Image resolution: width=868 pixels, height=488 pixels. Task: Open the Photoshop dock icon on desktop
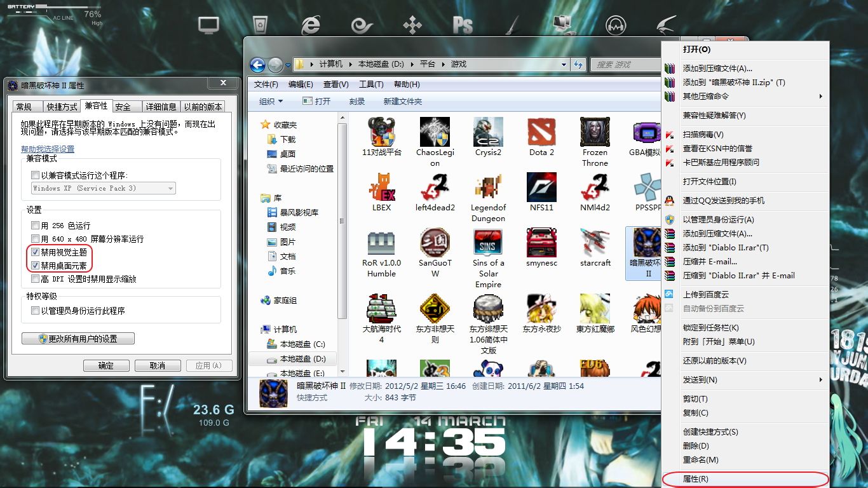pos(463,25)
